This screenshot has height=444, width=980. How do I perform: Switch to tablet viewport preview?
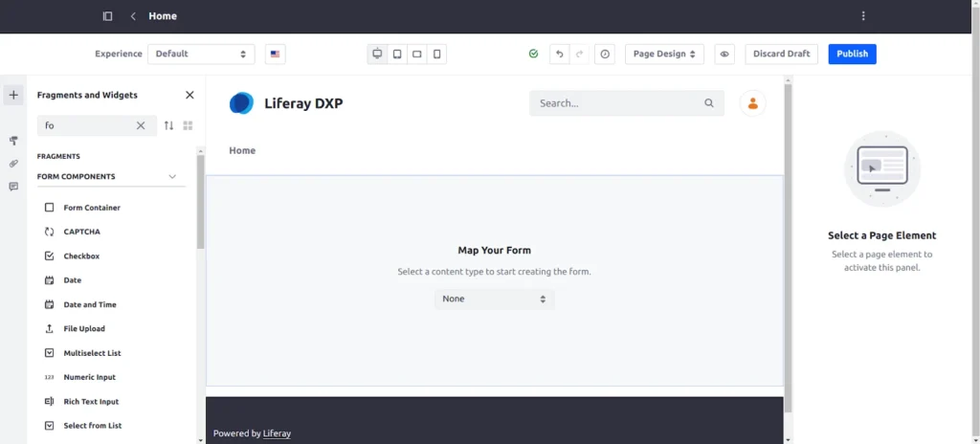pos(397,54)
